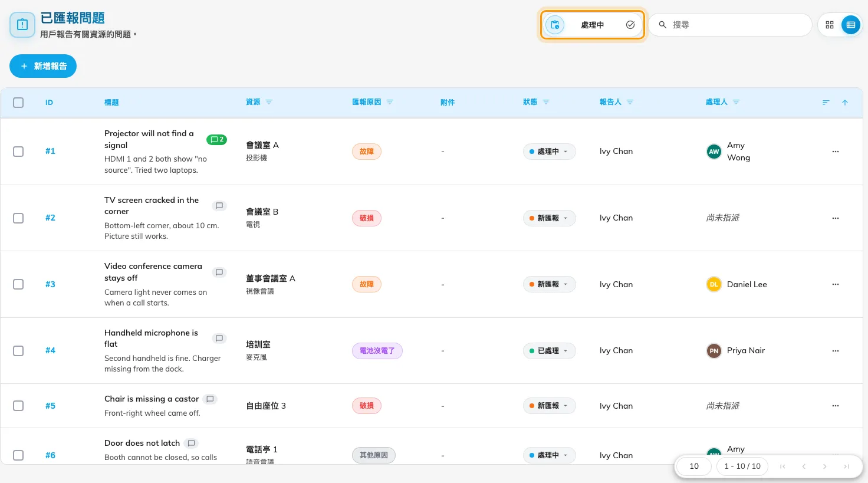
Task: Open filter for 狀態 column
Action: point(546,102)
